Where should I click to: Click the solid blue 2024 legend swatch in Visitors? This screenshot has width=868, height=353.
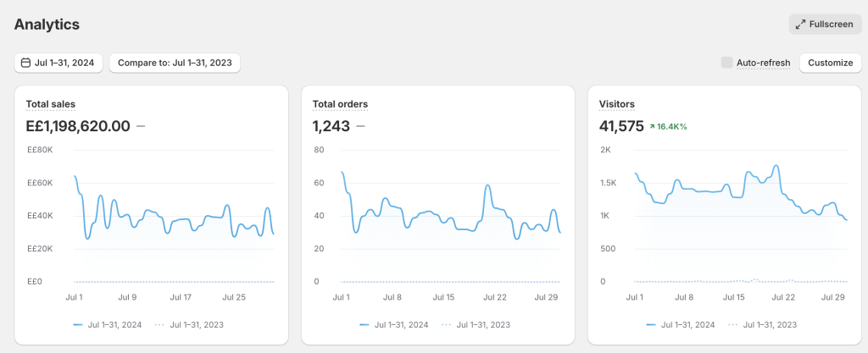pos(651,324)
